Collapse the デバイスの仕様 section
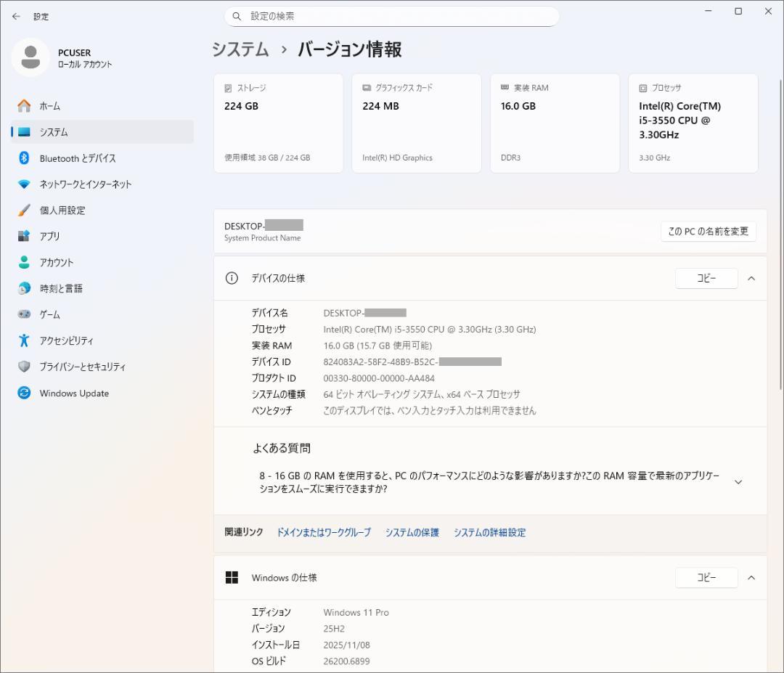784x673 pixels. [x=751, y=278]
